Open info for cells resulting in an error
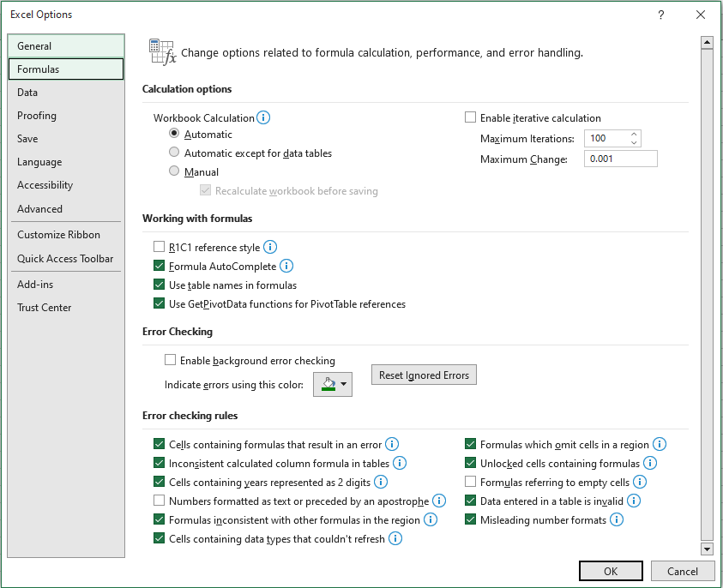The width and height of the screenshot is (723, 588). (x=392, y=444)
